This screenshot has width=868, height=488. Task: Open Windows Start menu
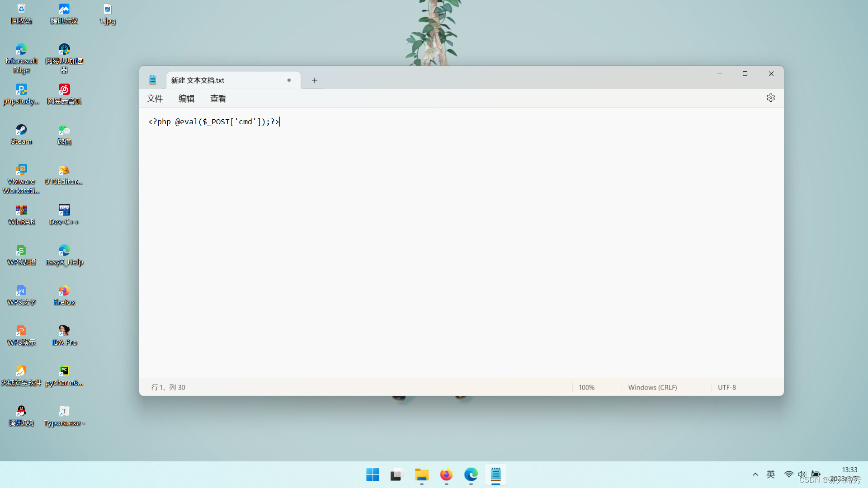(x=373, y=474)
